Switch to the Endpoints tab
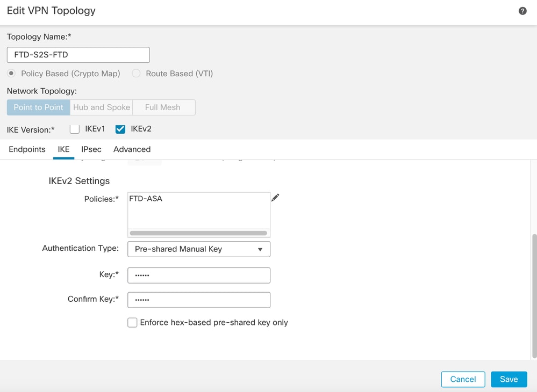Image resolution: width=537 pixels, height=392 pixels. [x=27, y=149]
